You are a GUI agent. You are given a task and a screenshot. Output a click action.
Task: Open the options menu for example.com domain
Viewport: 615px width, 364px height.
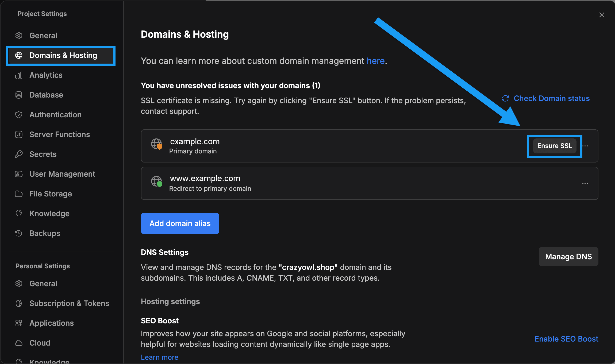585,146
